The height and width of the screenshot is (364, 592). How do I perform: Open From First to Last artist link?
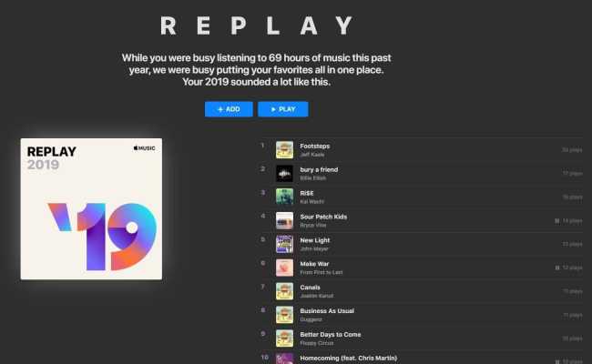[x=322, y=272]
